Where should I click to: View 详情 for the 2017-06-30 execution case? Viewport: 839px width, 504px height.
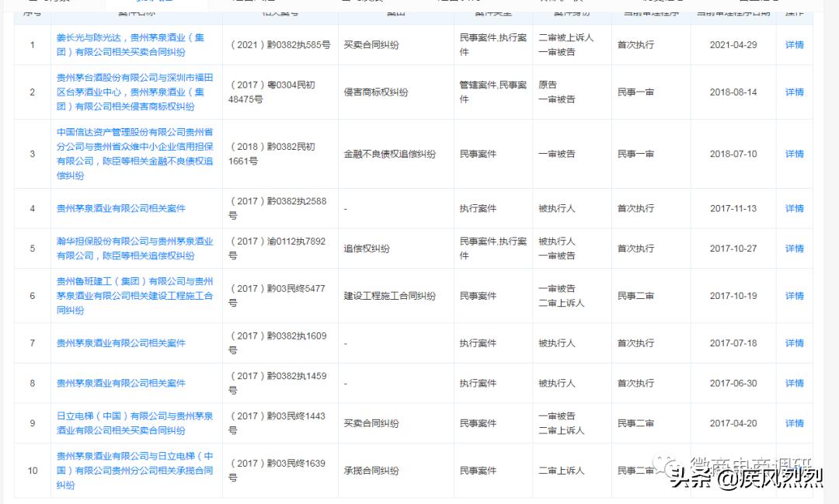click(793, 383)
